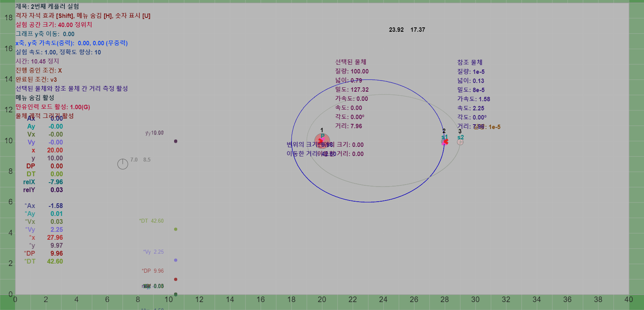This screenshot has height=310, width=644.
Task: Click the selected object heading '선택된 물체'
Action: pyautogui.click(x=351, y=62)
